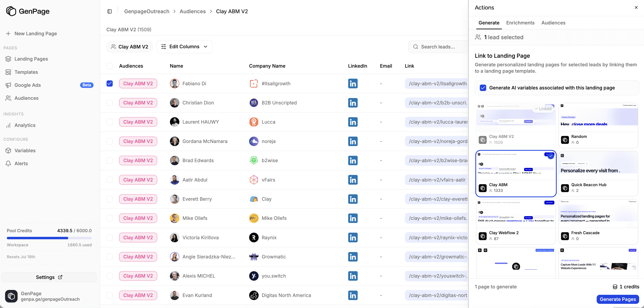Screen dimensions: 644x308
Task: Click the GenPage workspace avatar icon
Action: 11,296
